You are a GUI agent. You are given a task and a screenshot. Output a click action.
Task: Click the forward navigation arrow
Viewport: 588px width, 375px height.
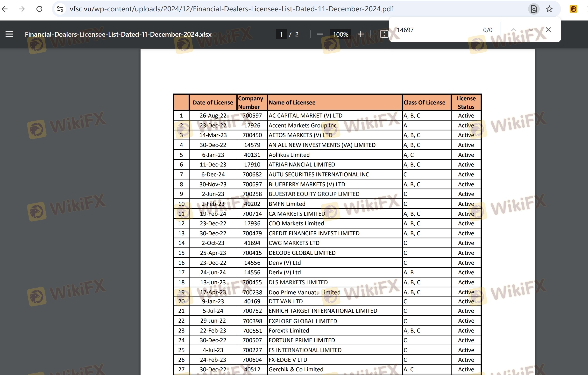tap(22, 9)
